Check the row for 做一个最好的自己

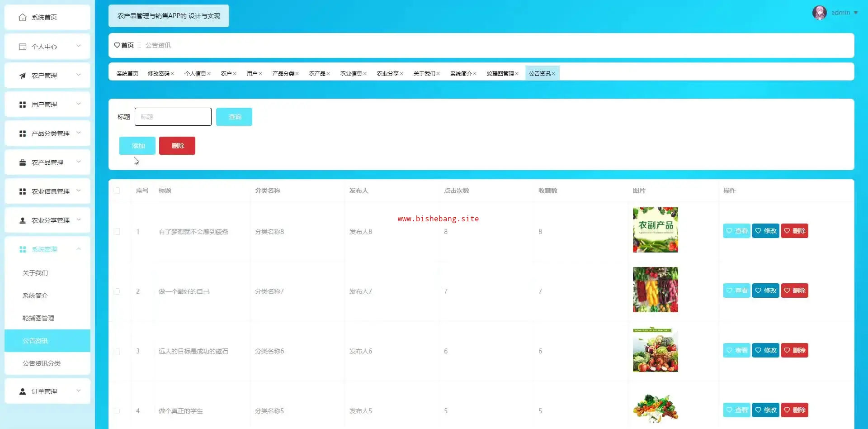pos(117,291)
